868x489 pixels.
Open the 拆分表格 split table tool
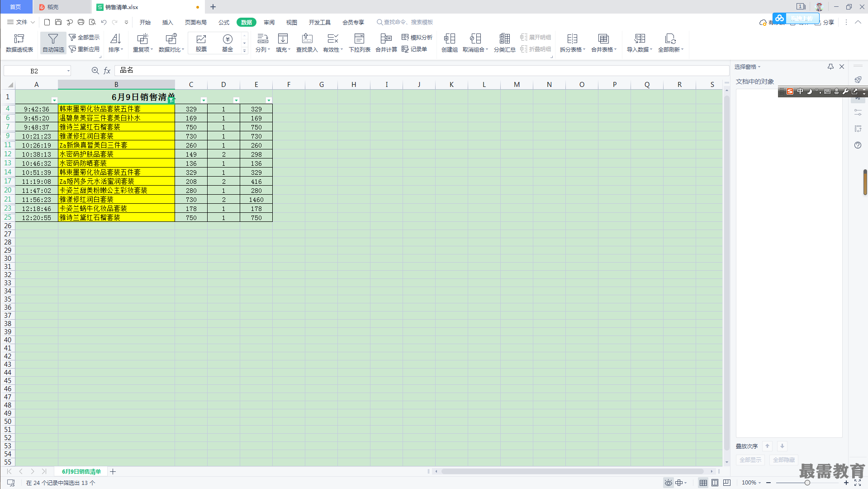(x=573, y=43)
